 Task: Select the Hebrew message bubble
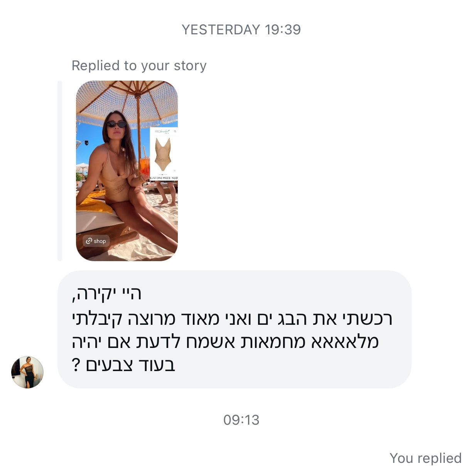235,329
